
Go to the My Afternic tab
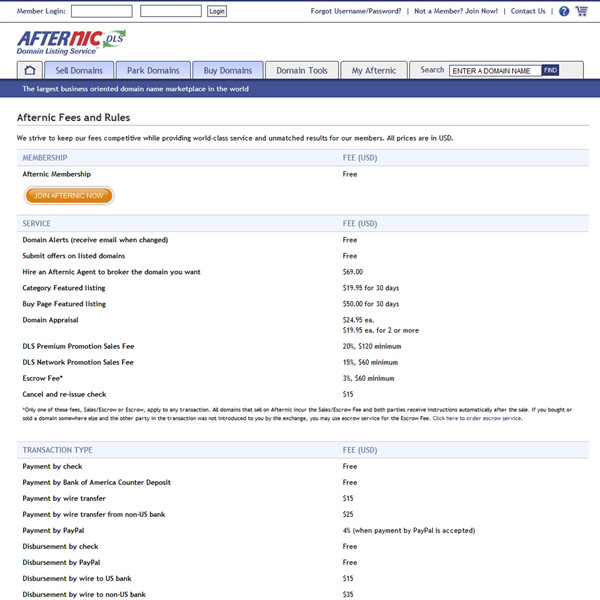click(374, 70)
